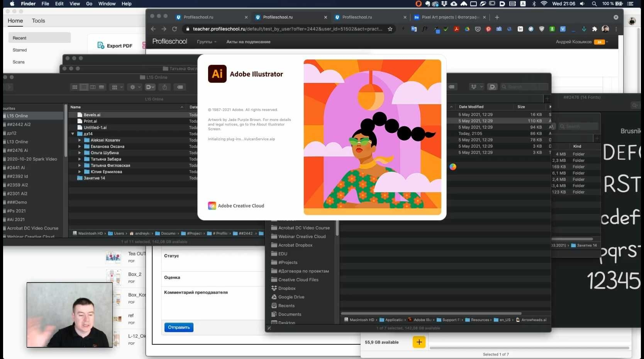Image resolution: width=644 pixels, height=359 pixels.
Task: Open the Bluetooth menu bar icon
Action: [534, 4]
